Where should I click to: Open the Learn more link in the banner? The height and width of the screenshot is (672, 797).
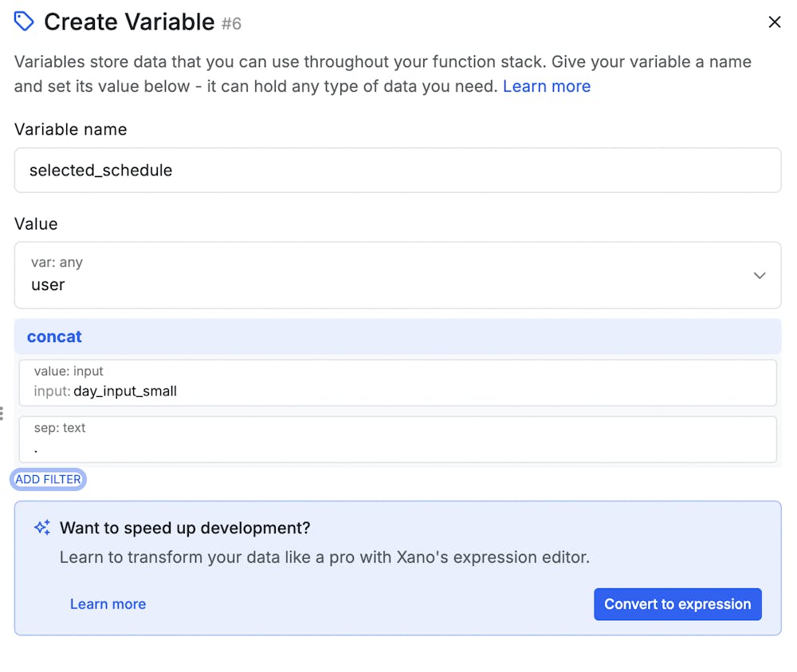(x=108, y=604)
